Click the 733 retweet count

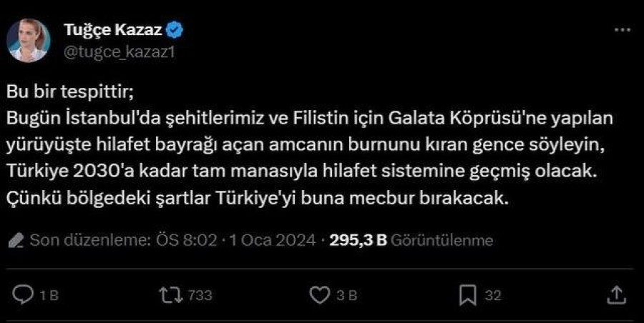coord(201,295)
